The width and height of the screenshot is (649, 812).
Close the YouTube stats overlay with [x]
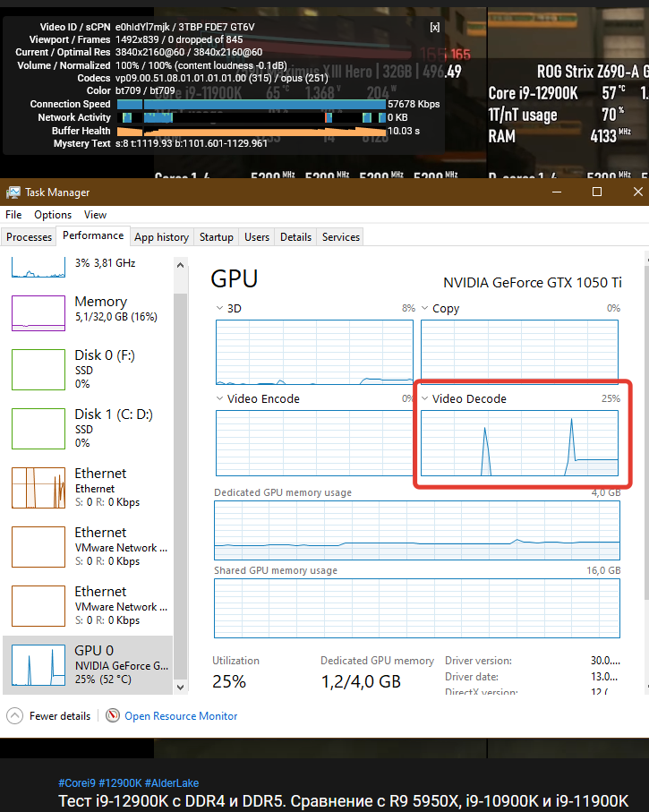(434, 27)
